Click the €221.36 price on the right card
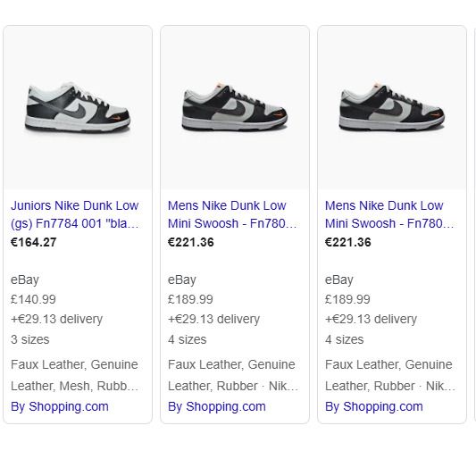This screenshot has height=459, width=476. pyautogui.click(x=348, y=242)
